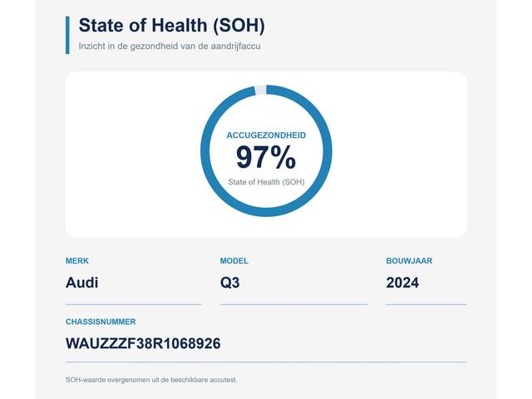532x399 pixels.
Task: Select the MODEL field label
Action: point(234,261)
